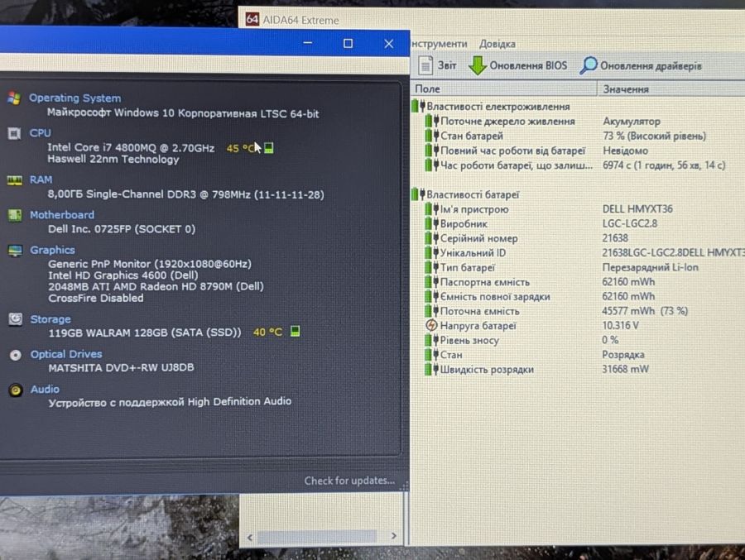
Task: Click the battery icon next to Рівень зносу
Action: pos(431,340)
